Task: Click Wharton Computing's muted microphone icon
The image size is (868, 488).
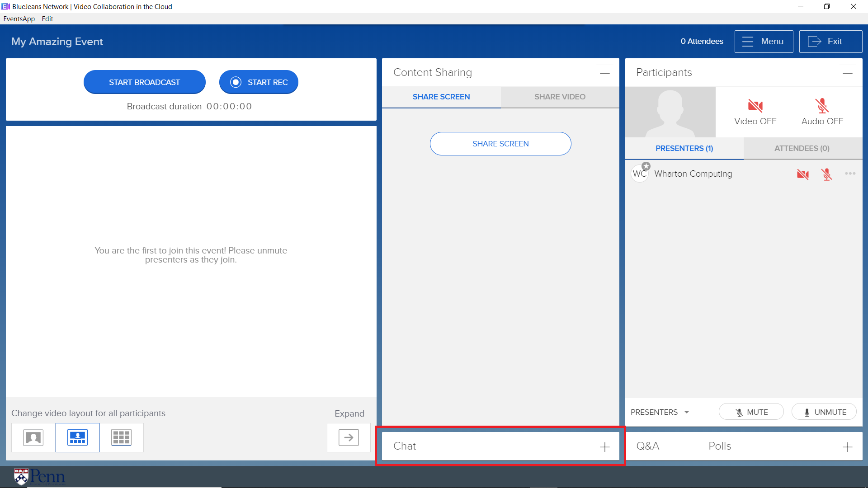Action: point(826,174)
